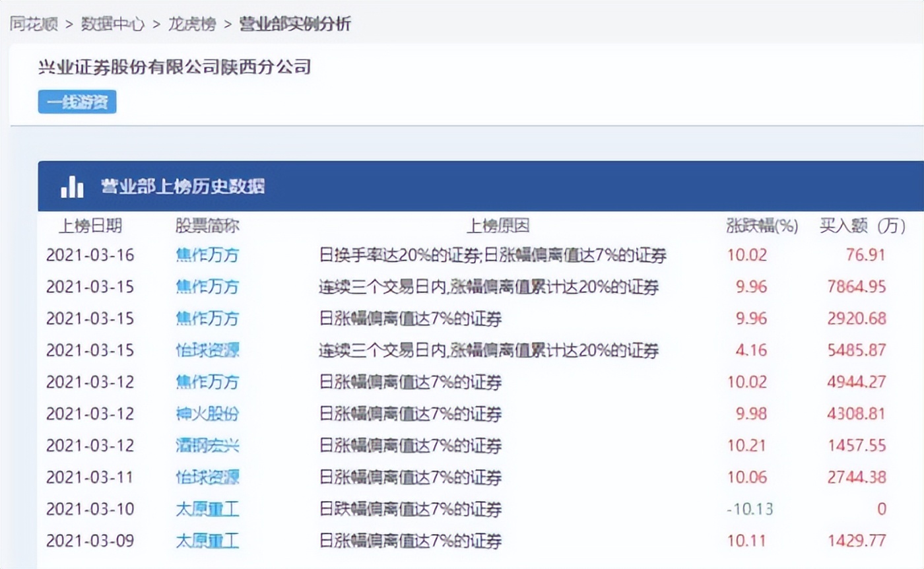Click the buy amount 1457.55
Viewport: 924px width, 569px height.
pyautogui.click(x=857, y=445)
